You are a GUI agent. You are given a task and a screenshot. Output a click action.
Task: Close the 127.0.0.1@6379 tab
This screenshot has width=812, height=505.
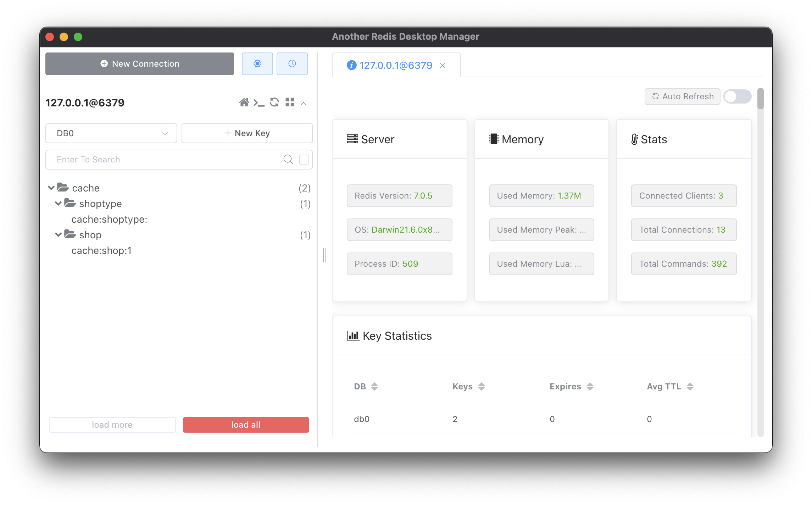(443, 66)
